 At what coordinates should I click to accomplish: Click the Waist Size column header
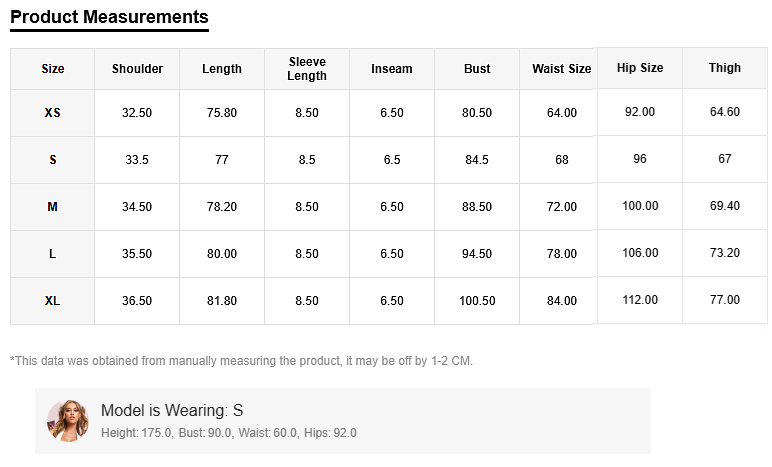pyautogui.click(x=561, y=69)
